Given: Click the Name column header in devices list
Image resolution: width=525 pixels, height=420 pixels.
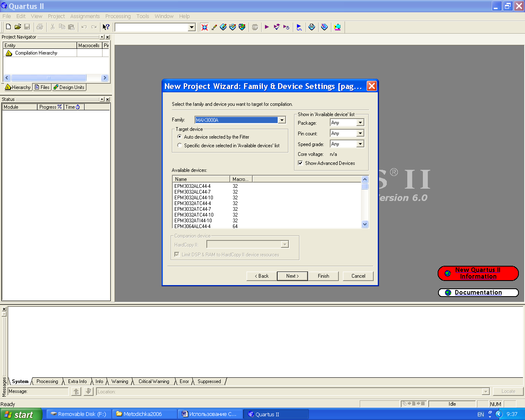Looking at the screenshot, I should pos(201,179).
